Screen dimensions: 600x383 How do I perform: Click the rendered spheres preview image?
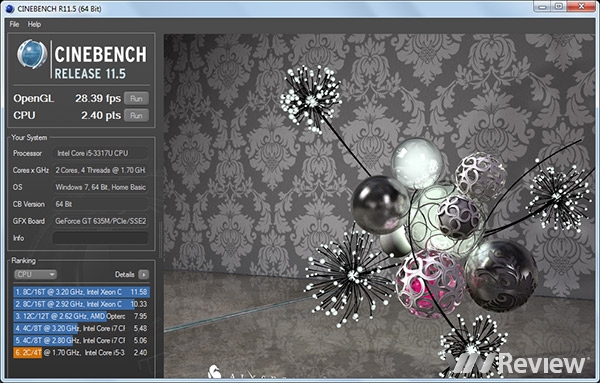click(379, 206)
